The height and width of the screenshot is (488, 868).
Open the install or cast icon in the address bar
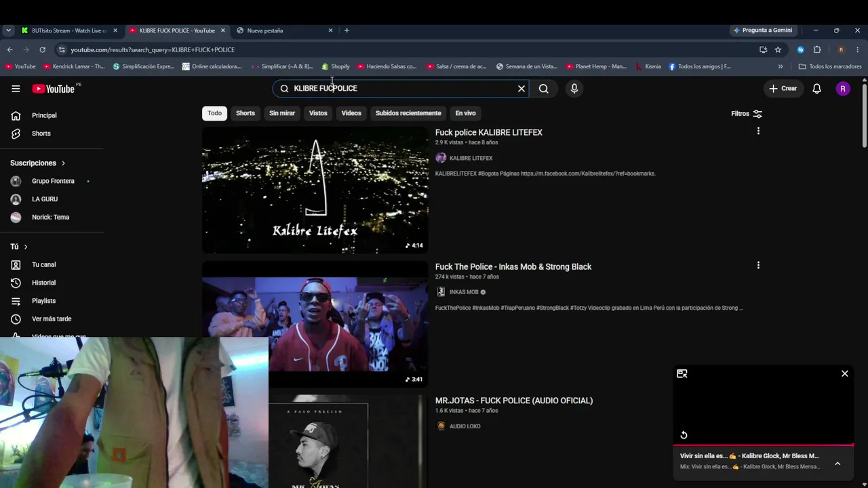click(x=763, y=49)
